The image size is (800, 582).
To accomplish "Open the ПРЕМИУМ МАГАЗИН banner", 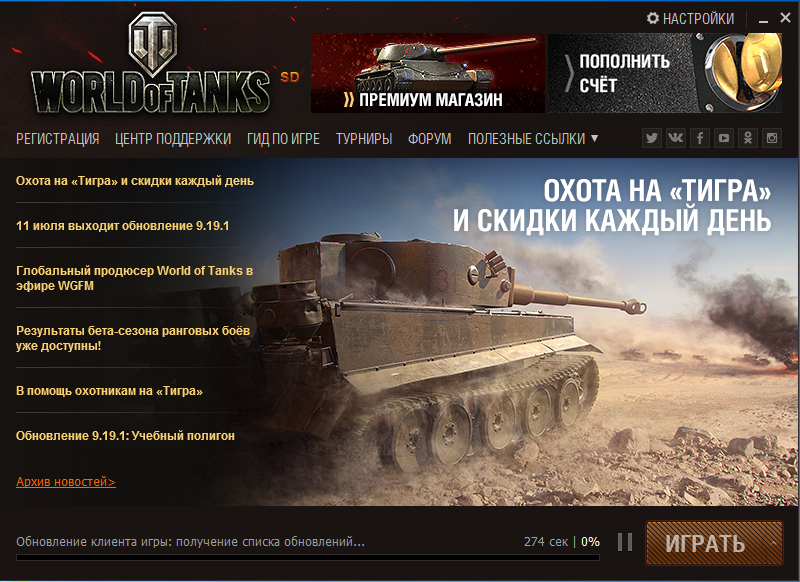I will [428, 73].
